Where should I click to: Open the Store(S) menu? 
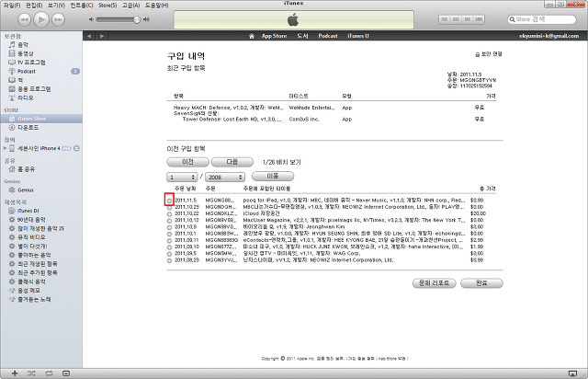(x=107, y=6)
